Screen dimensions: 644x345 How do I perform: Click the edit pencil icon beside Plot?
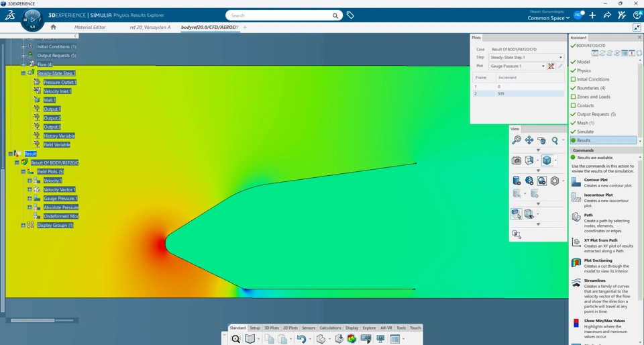(x=560, y=66)
